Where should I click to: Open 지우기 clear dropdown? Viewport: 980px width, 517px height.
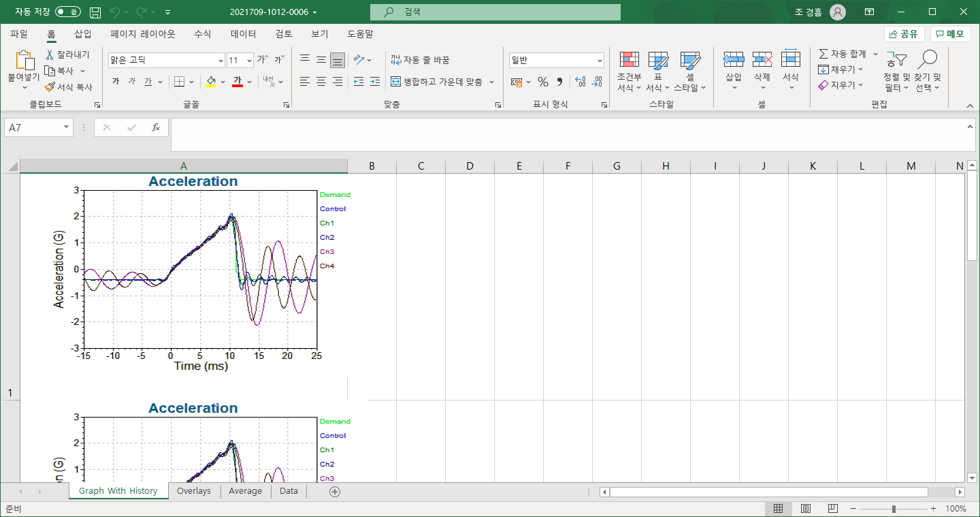click(x=840, y=85)
